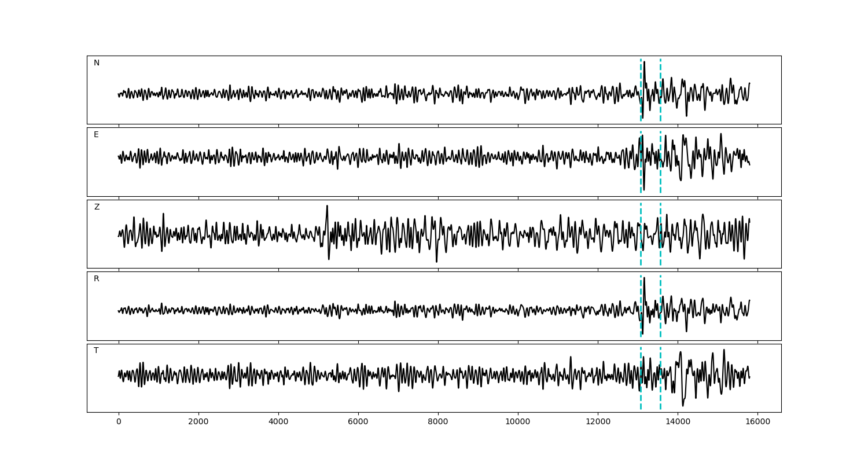The height and width of the screenshot is (463, 868).
Task: Click the 8000 tick label
Action: point(438,422)
